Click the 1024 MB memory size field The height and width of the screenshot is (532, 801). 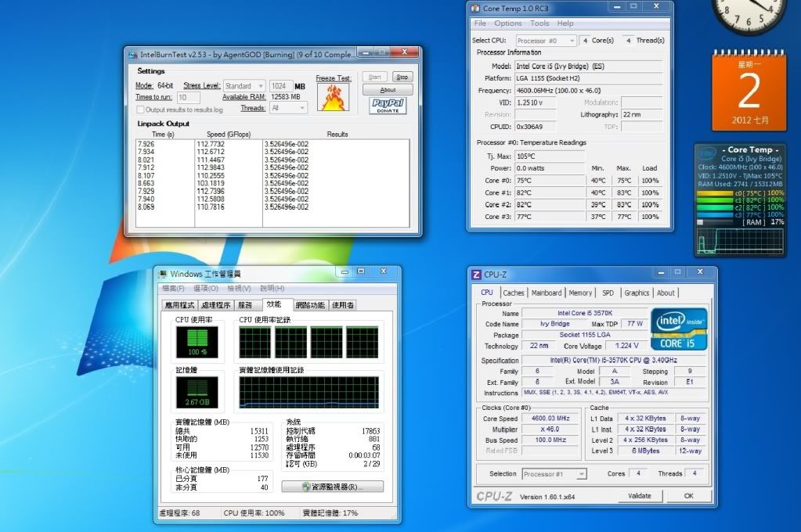point(280,86)
